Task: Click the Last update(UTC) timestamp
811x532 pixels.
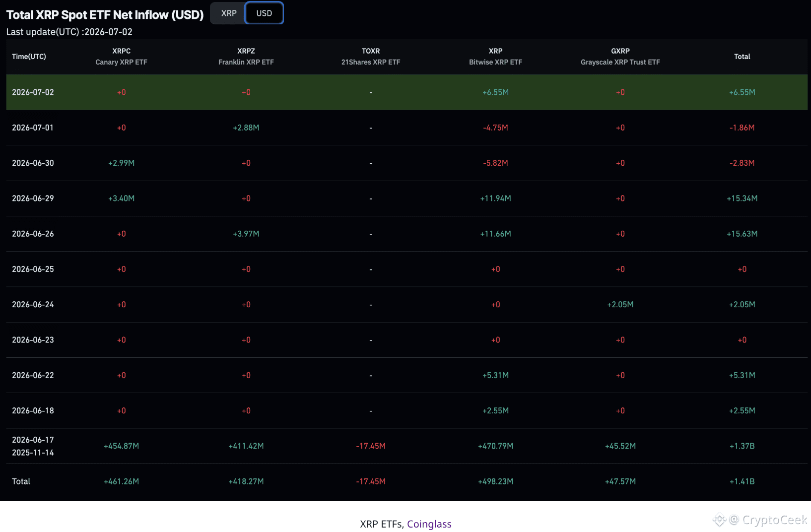Action: pos(69,32)
